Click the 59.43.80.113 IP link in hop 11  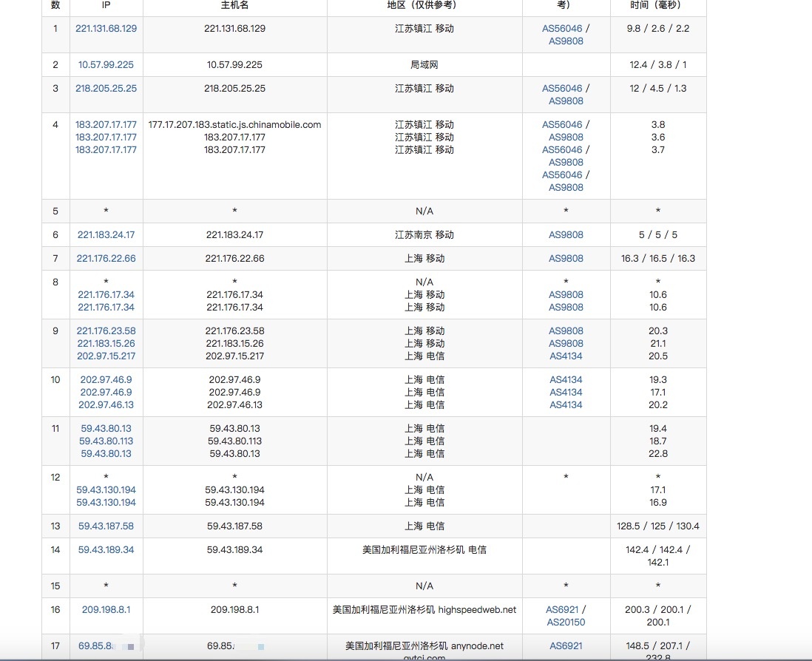tap(106, 441)
